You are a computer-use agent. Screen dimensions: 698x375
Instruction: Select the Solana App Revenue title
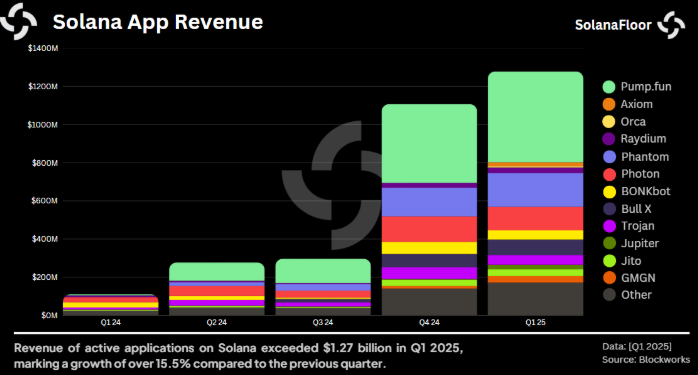pyautogui.click(x=158, y=22)
